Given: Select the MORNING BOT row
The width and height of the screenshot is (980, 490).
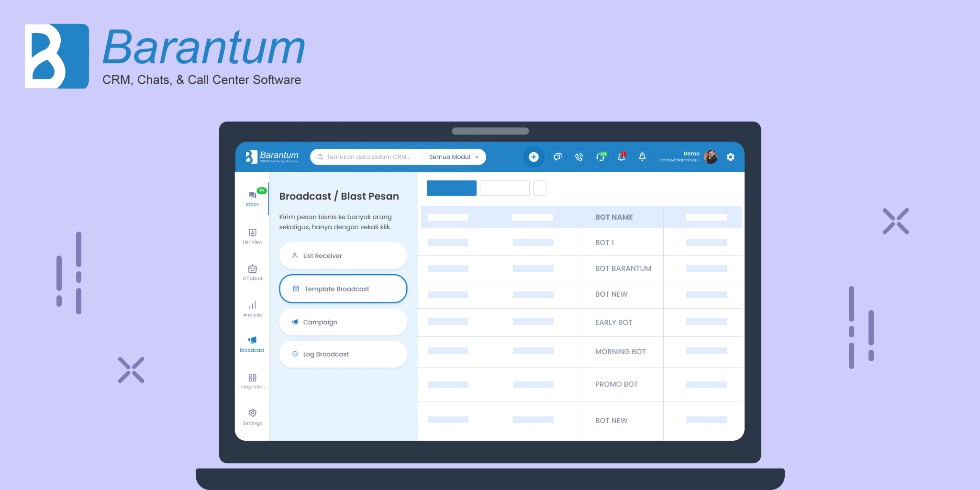Looking at the screenshot, I should 581,352.
